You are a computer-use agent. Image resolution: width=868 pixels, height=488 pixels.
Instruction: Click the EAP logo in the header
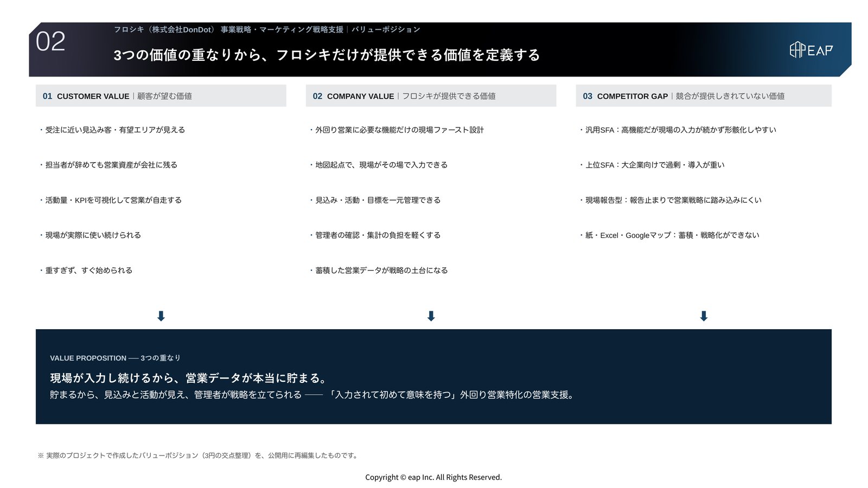[811, 50]
